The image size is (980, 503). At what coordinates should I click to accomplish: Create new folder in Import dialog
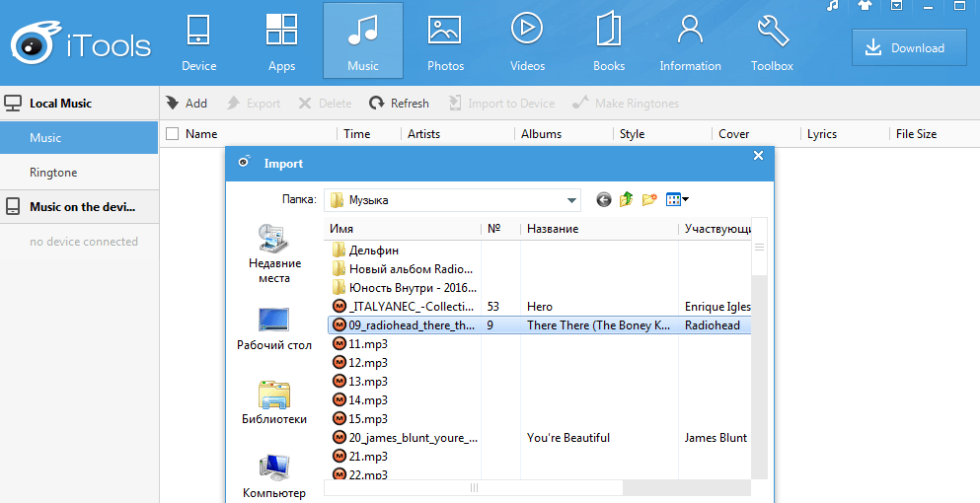(649, 200)
